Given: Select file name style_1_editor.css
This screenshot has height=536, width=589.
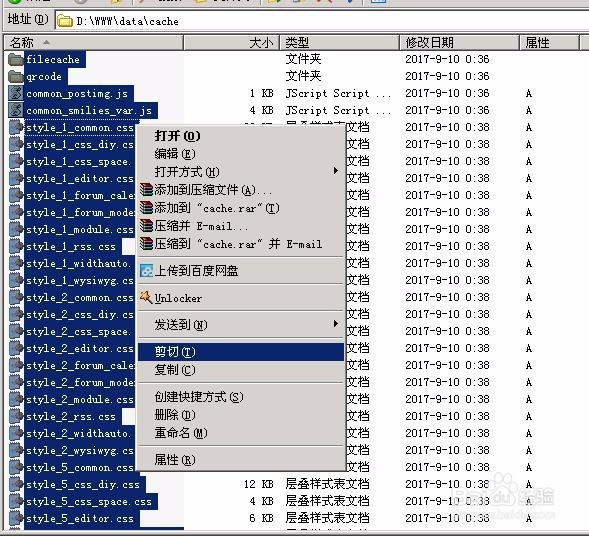Looking at the screenshot, I should click(80, 178).
